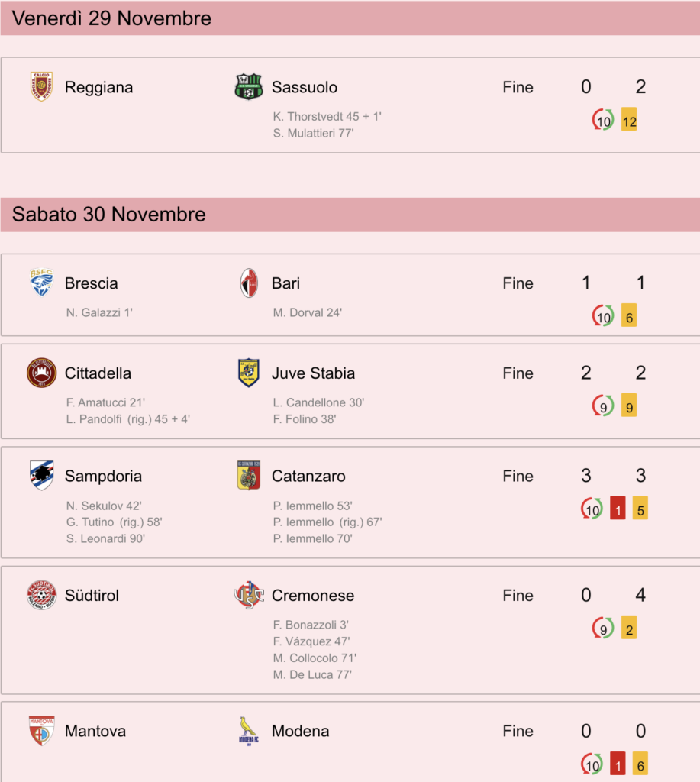Select the Sabato 30 Novembre date header

tap(350, 215)
